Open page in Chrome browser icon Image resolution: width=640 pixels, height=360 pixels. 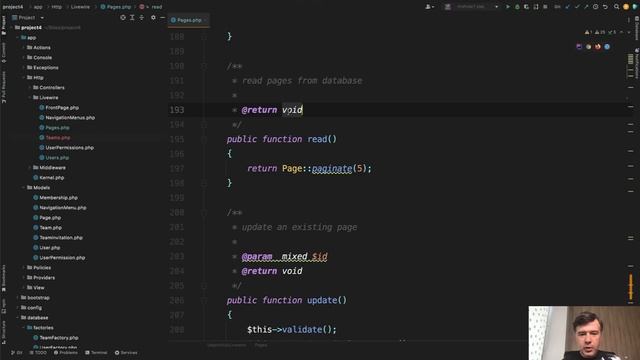[x=588, y=47]
